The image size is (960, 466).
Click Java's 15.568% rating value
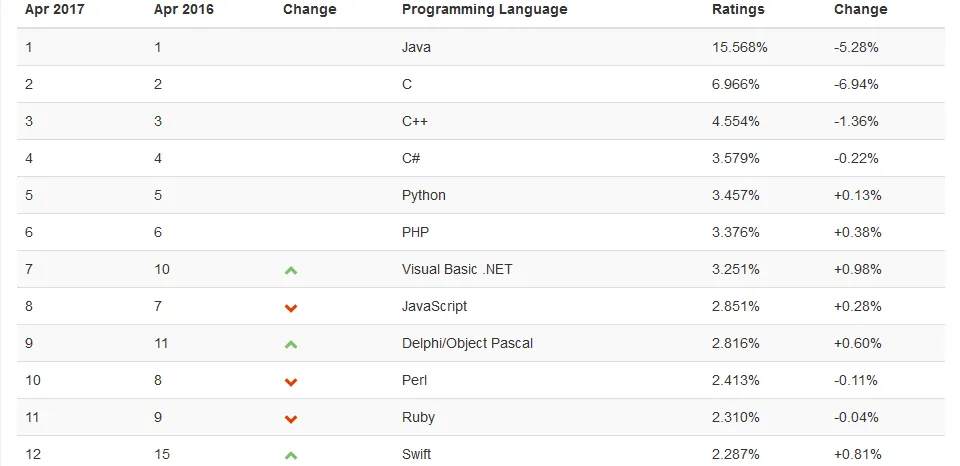click(x=740, y=47)
